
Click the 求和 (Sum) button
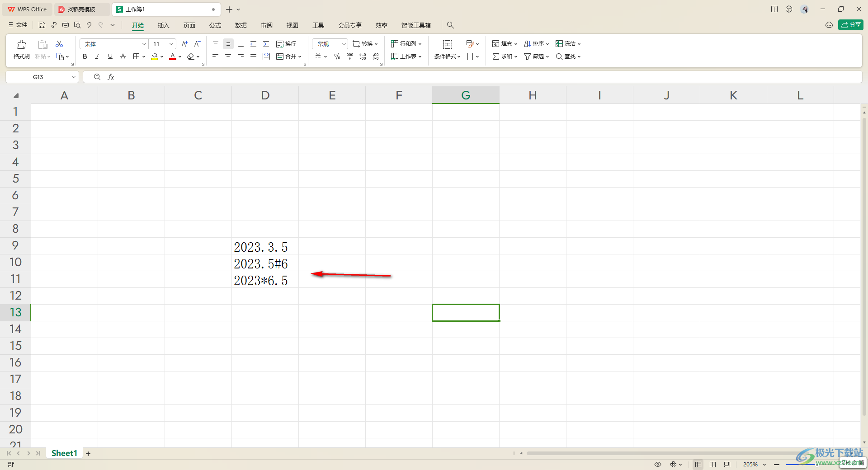pos(505,56)
